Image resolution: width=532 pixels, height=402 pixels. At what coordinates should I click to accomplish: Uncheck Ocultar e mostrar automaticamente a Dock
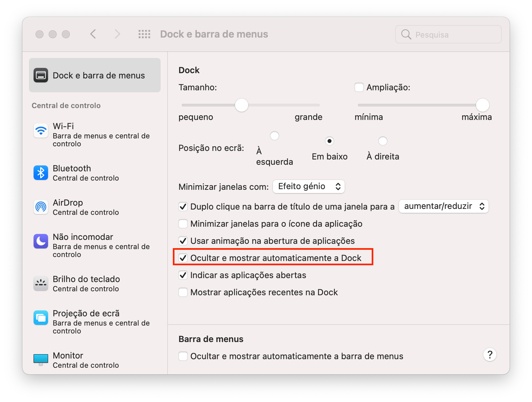[183, 258]
